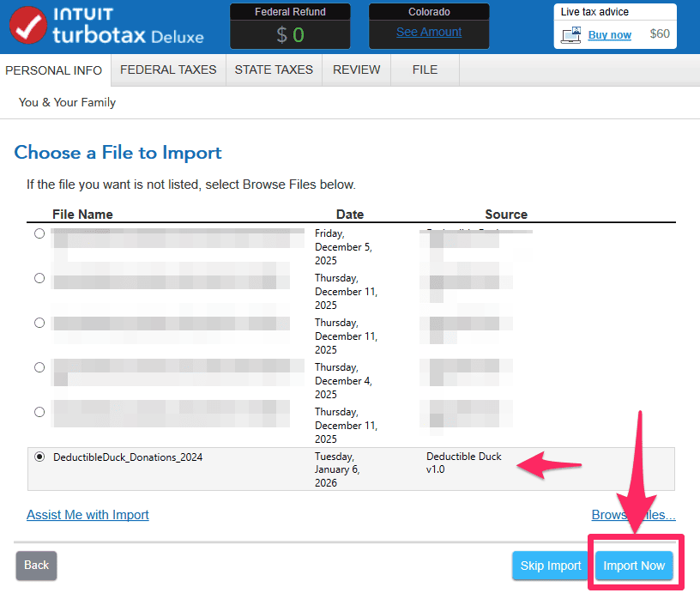Click the TurboTax red checkmark logo
This screenshot has height=593, width=700.
[27, 26]
